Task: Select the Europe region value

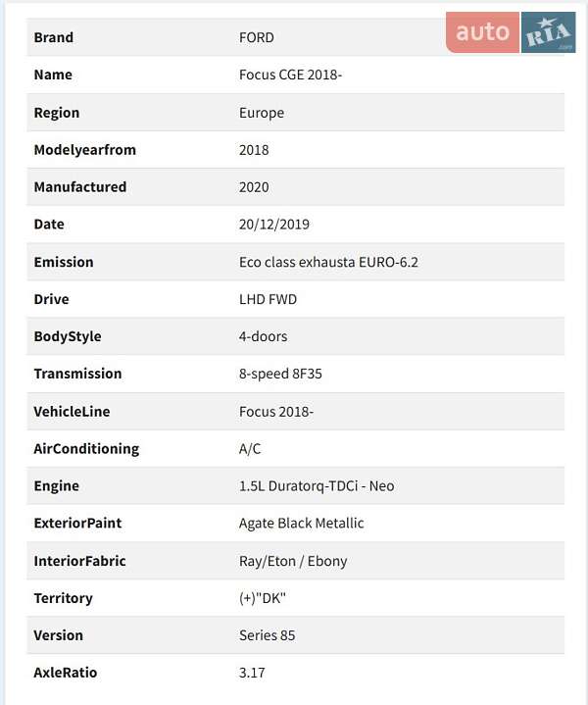Action: click(x=262, y=112)
